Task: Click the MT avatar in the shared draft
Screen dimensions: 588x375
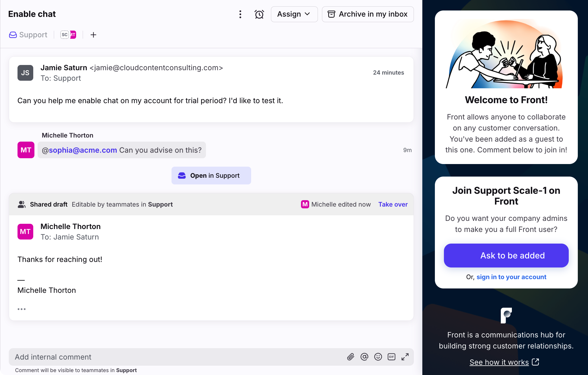Action: (x=25, y=232)
